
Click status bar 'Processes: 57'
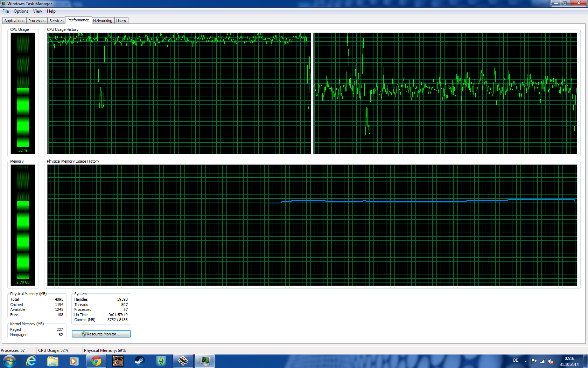pos(13,350)
